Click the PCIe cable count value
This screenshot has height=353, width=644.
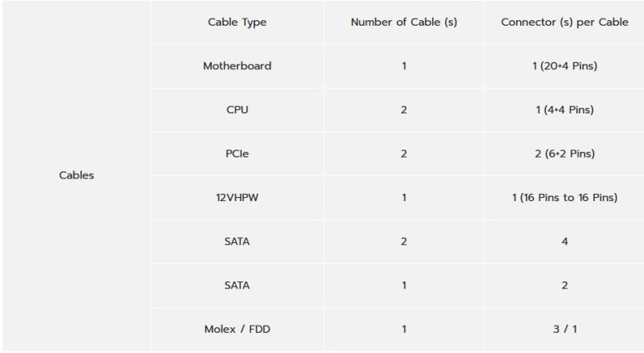[x=403, y=154]
